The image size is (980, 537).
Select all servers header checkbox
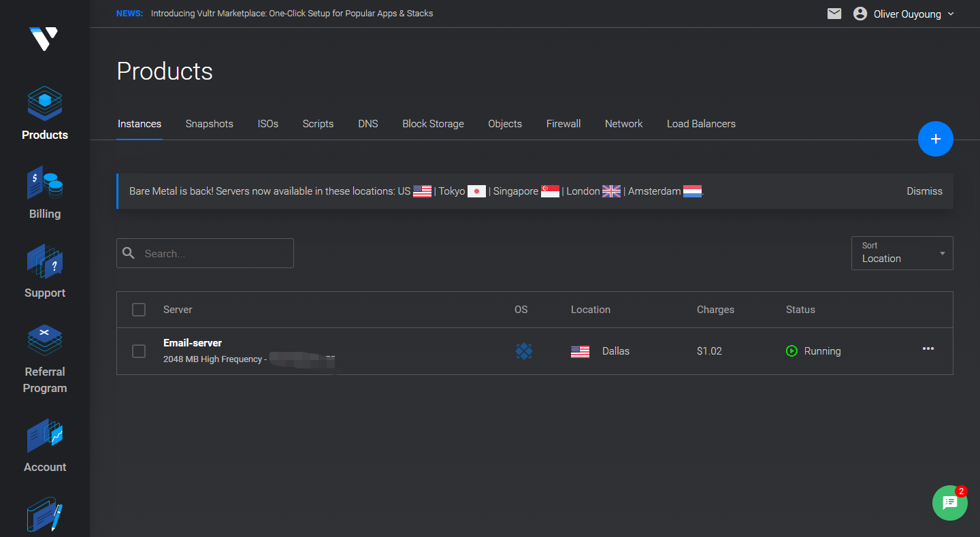point(139,310)
